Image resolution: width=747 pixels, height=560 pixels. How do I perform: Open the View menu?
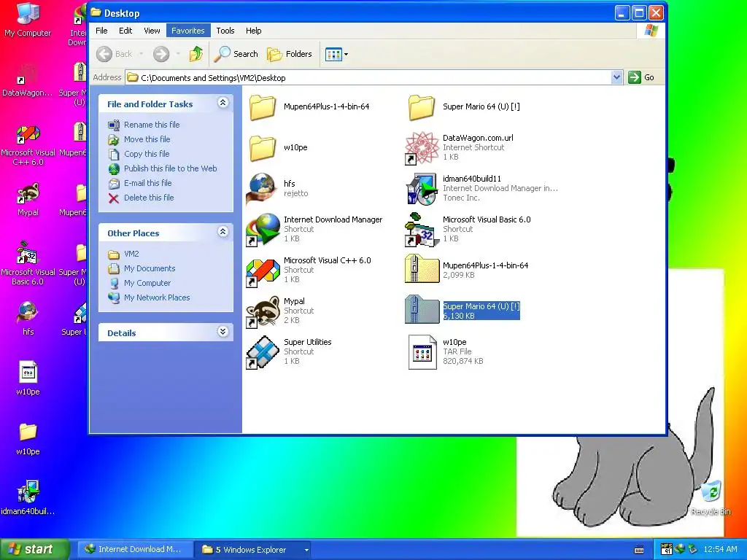pos(152,31)
